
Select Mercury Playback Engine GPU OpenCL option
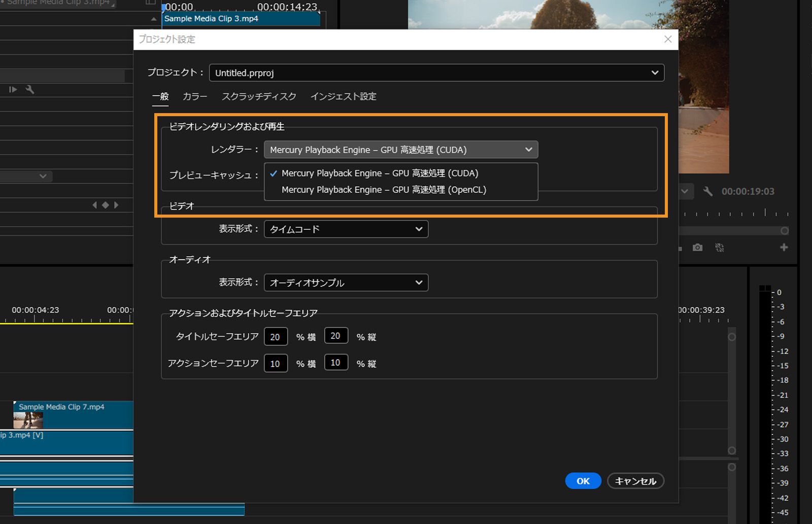(383, 190)
